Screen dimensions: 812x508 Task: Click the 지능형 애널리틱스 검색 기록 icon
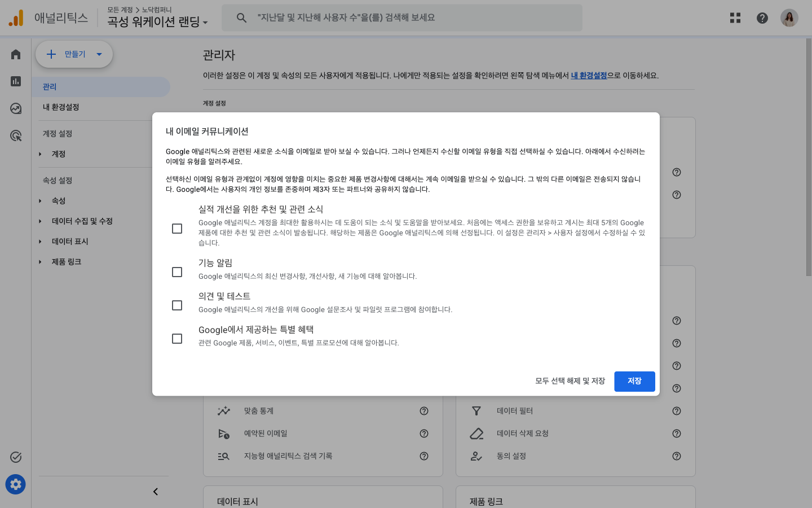224,456
